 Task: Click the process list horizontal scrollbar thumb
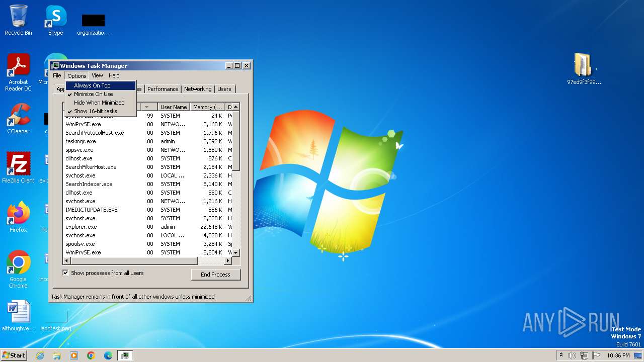[134, 261]
